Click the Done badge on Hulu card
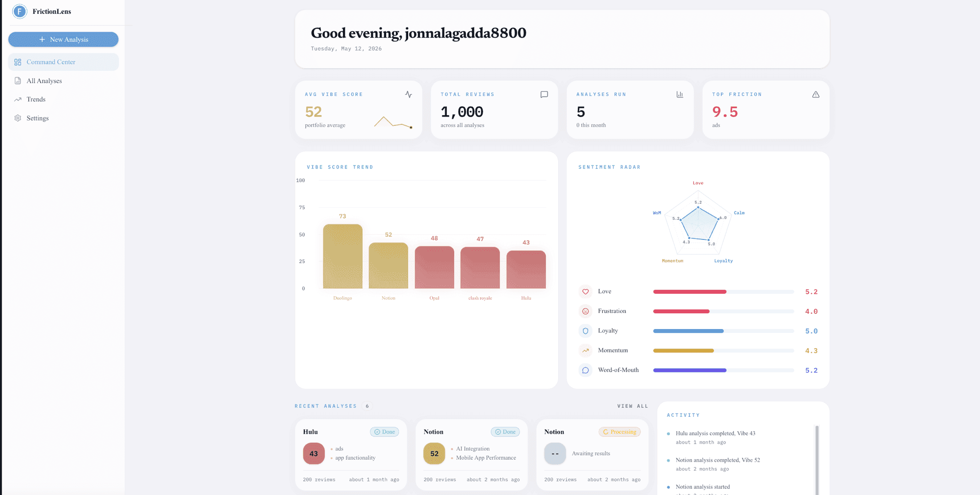Screen dimensions: 980x495 tap(385, 432)
